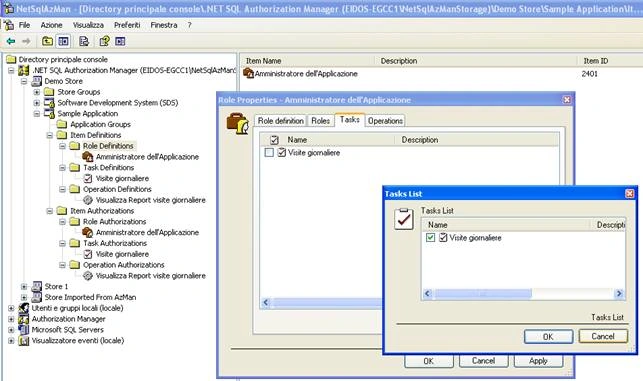
Task: Select Role Authorizations tree item
Action: [x=114, y=221]
